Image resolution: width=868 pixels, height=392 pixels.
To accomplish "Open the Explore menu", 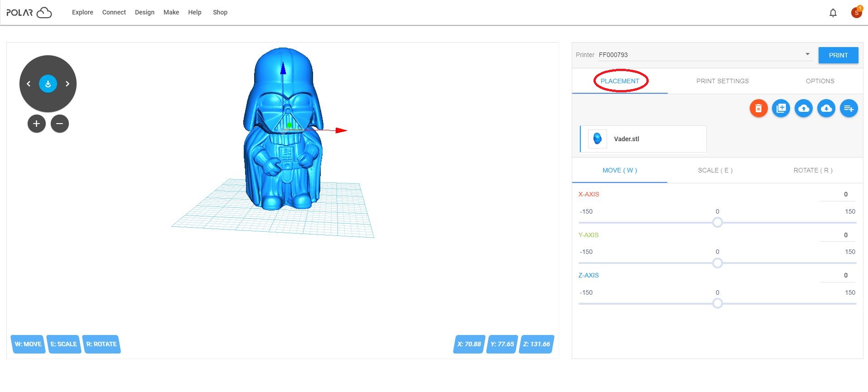I will [82, 12].
